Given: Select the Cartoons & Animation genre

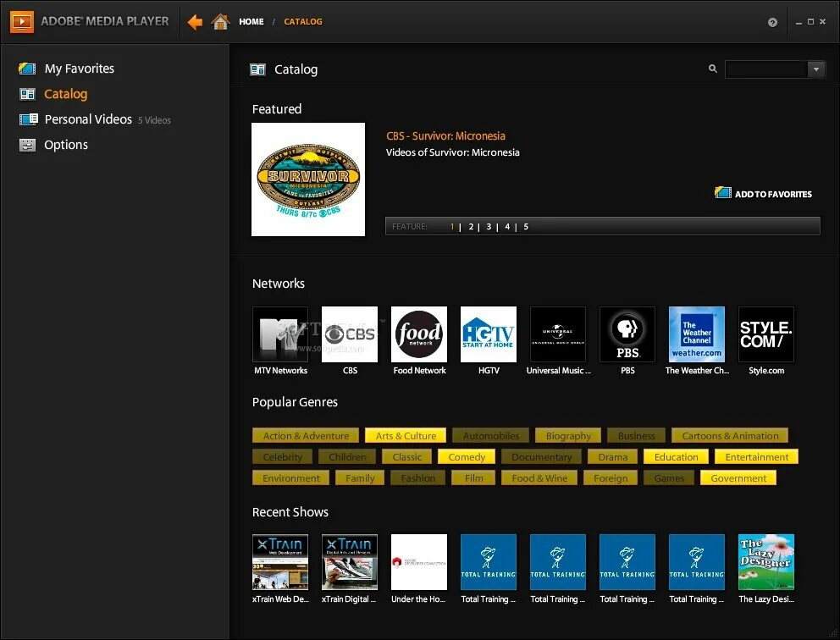Looking at the screenshot, I should click(730, 435).
